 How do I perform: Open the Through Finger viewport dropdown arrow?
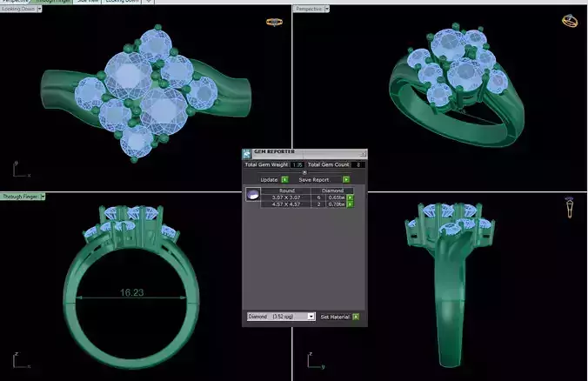point(43,197)
